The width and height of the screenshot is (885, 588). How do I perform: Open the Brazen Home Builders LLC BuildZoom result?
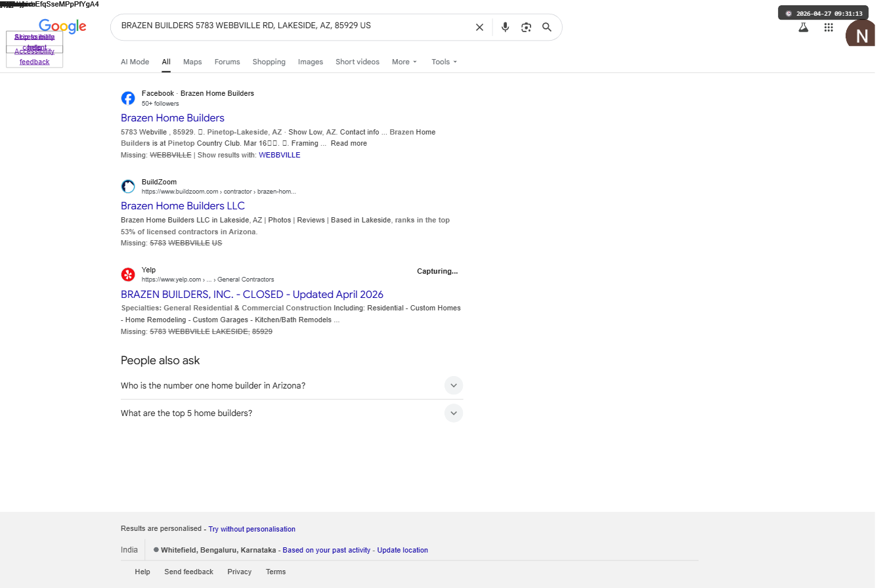pyautogui.click(x=183, y=206)
